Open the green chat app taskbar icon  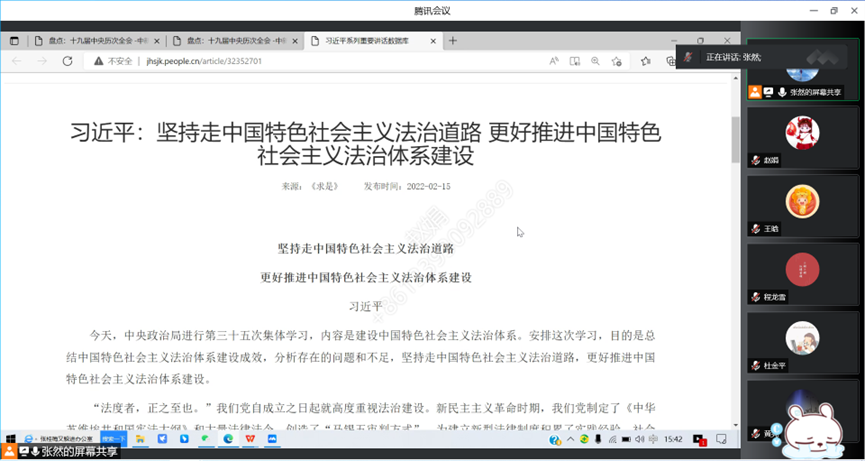pos(205,439)
